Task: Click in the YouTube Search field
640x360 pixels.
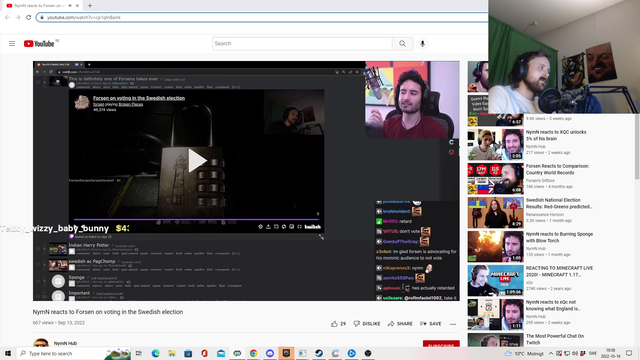Action: click(x=302, y=44)
